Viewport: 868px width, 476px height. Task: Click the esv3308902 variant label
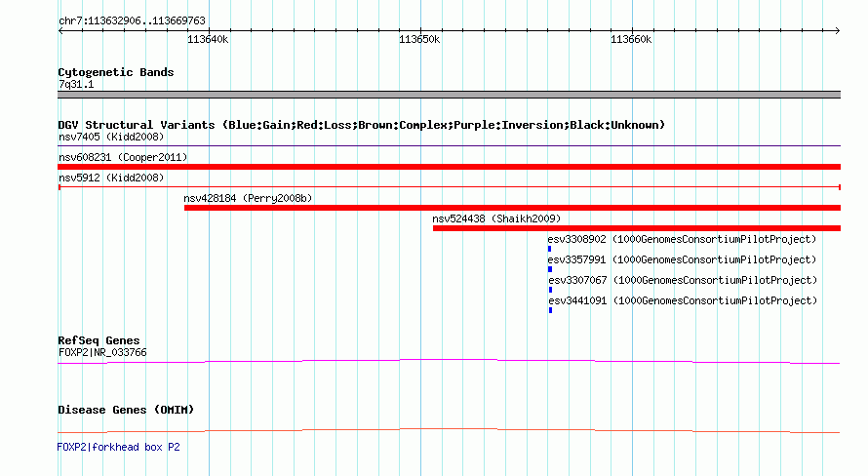click(682, 239)
